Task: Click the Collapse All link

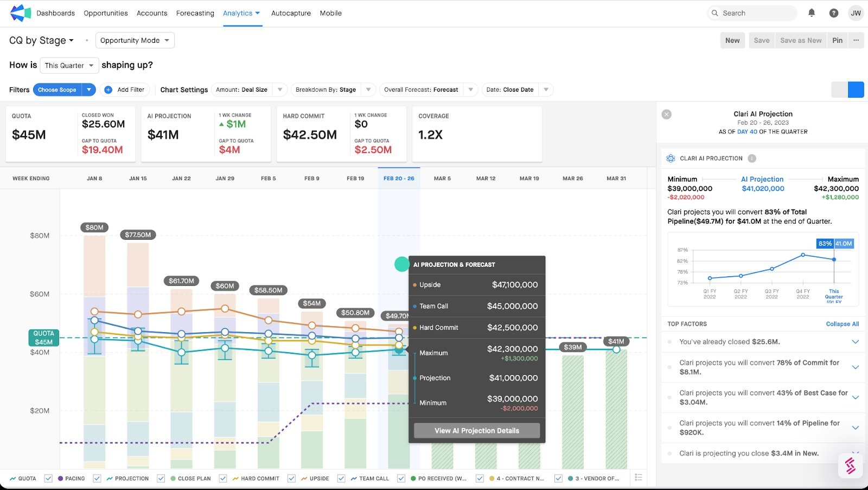Action: 842,324
